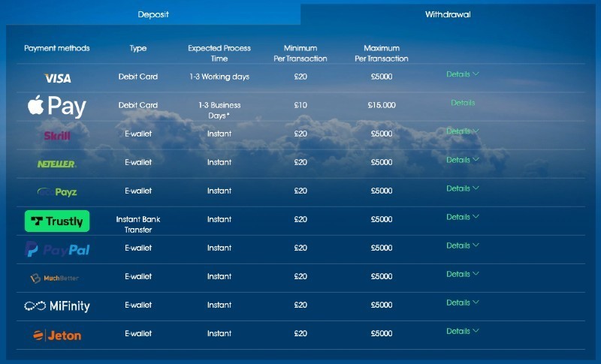Click the ecoPayz logo

click(x=57, y=192)
